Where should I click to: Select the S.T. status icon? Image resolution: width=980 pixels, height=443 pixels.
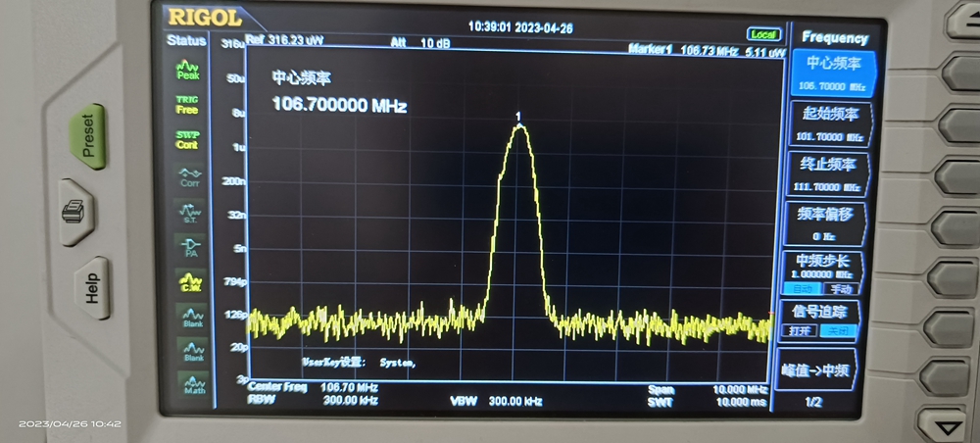(190, 212)
